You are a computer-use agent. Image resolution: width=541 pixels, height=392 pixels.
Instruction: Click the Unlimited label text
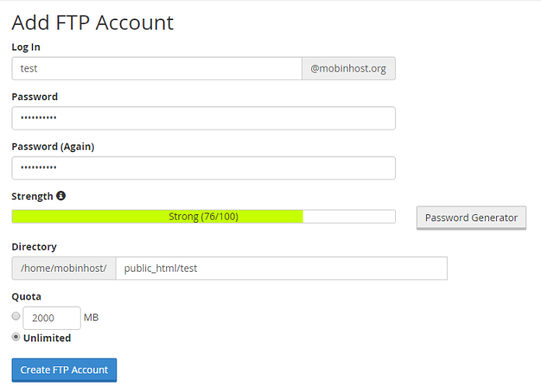pos(47,338)
